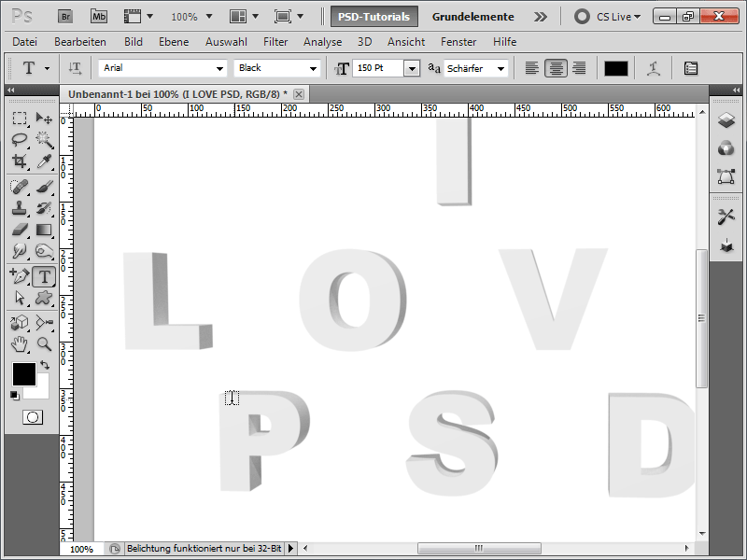The width and height of the screenshot is (747, 560).
Task: Create warped text
Action: click(x=654, y=68)
